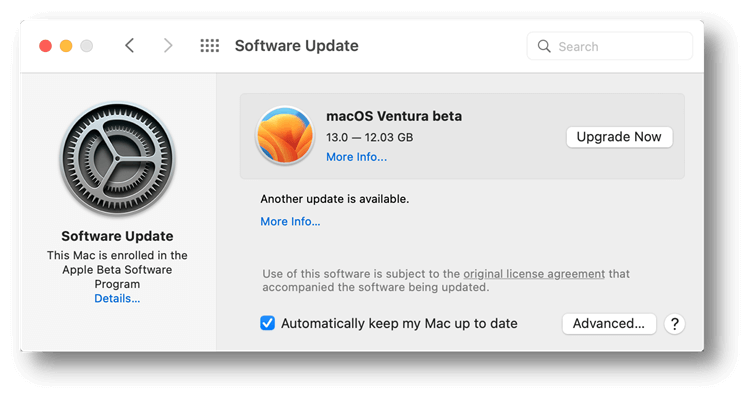The width and height of the screenshot is (750, 398).
Task: Open More Info under macOS Ventura beta
Action: tap(356, 157)
